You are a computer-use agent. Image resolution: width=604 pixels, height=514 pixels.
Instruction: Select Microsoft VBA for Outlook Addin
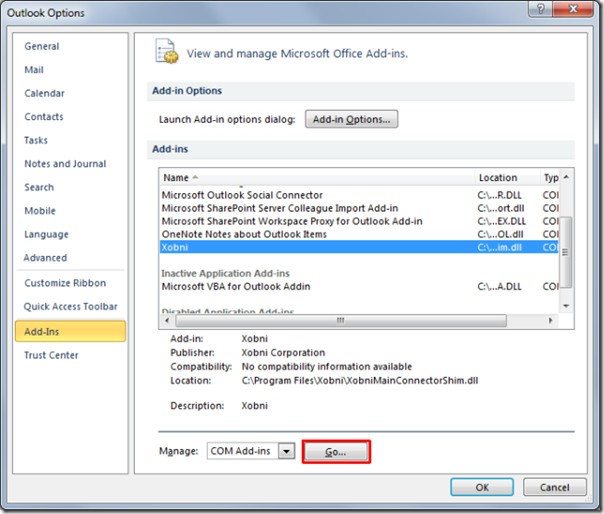236,287
